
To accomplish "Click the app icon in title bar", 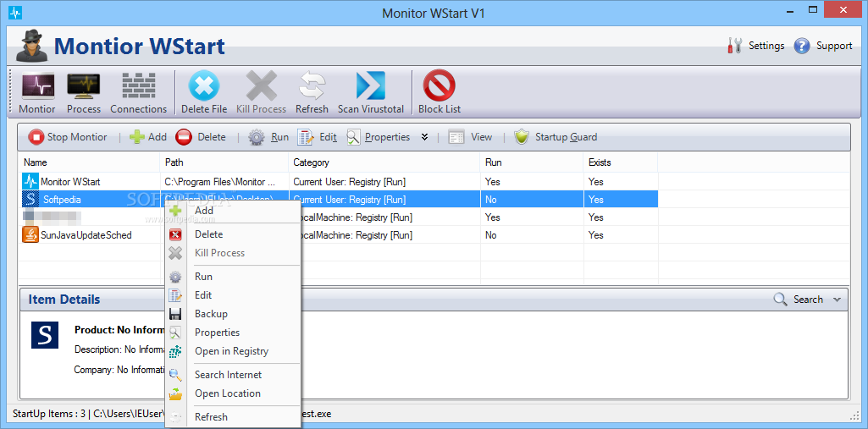I will click(x=15, y=12).
